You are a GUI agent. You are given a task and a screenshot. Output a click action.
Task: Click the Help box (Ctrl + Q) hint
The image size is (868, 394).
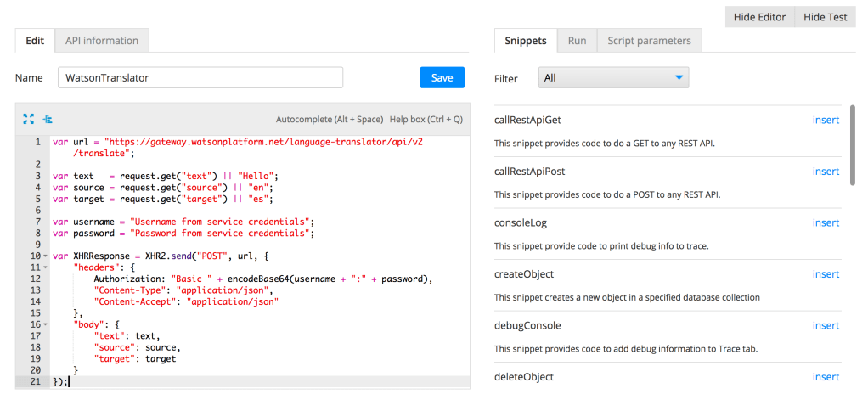[x=426, y=119]
